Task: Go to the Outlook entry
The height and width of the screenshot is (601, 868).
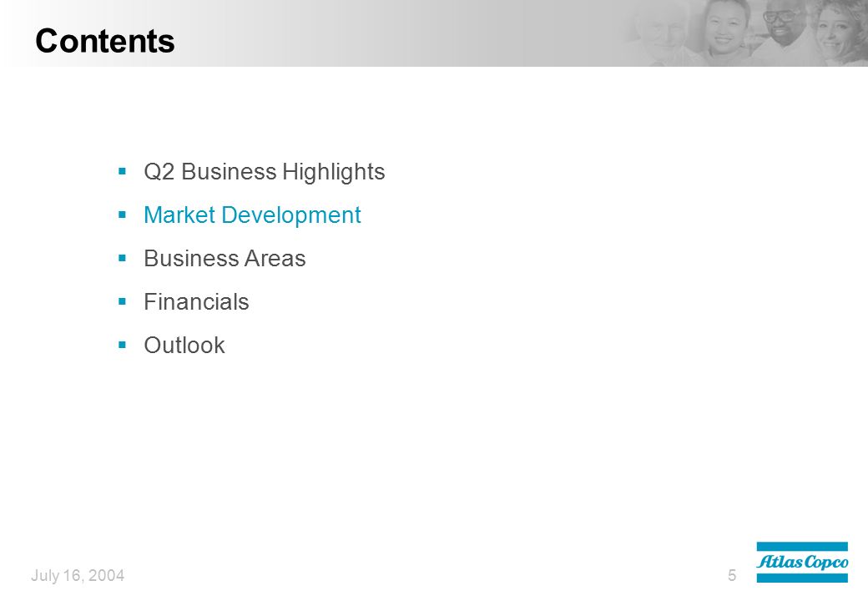Action: click(184, 346)
